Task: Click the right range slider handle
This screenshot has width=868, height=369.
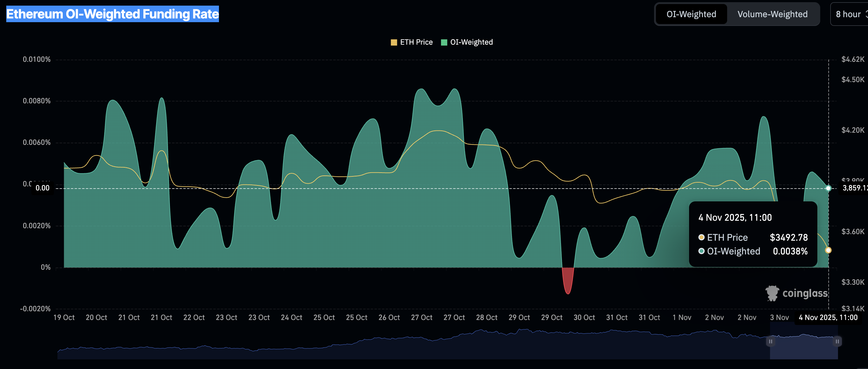Action: (837, 341)
